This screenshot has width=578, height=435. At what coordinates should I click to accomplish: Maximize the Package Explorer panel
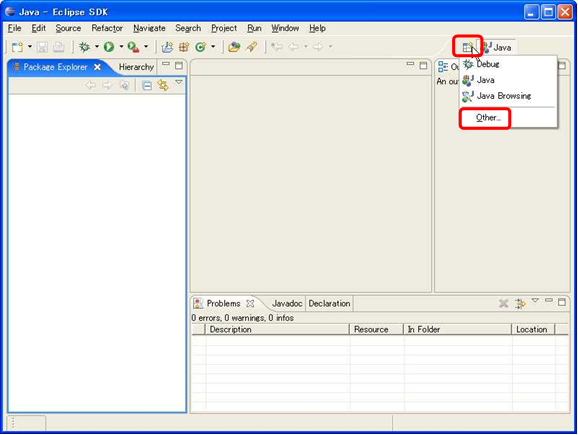point(179,66)
